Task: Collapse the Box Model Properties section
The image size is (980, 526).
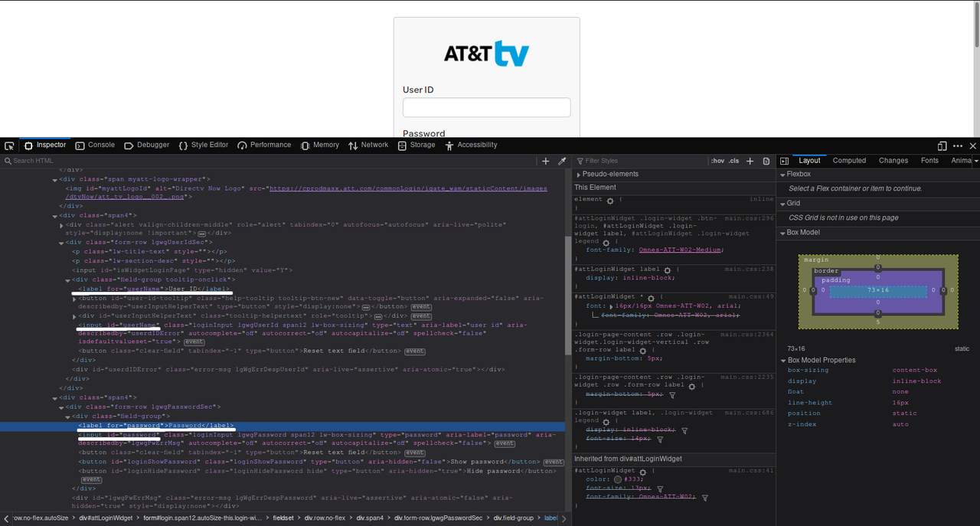Action: 783,361
